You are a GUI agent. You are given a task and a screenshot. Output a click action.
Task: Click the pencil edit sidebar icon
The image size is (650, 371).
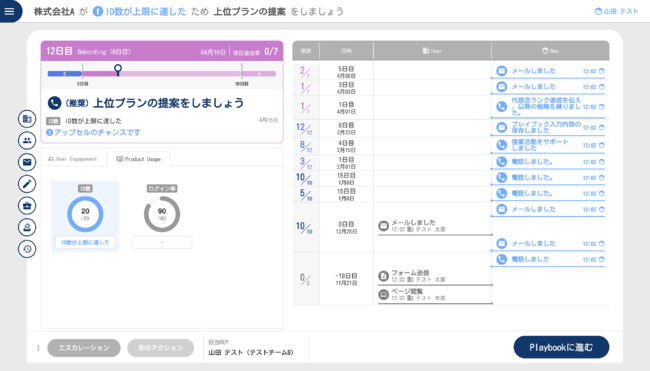tap(27, 184)
